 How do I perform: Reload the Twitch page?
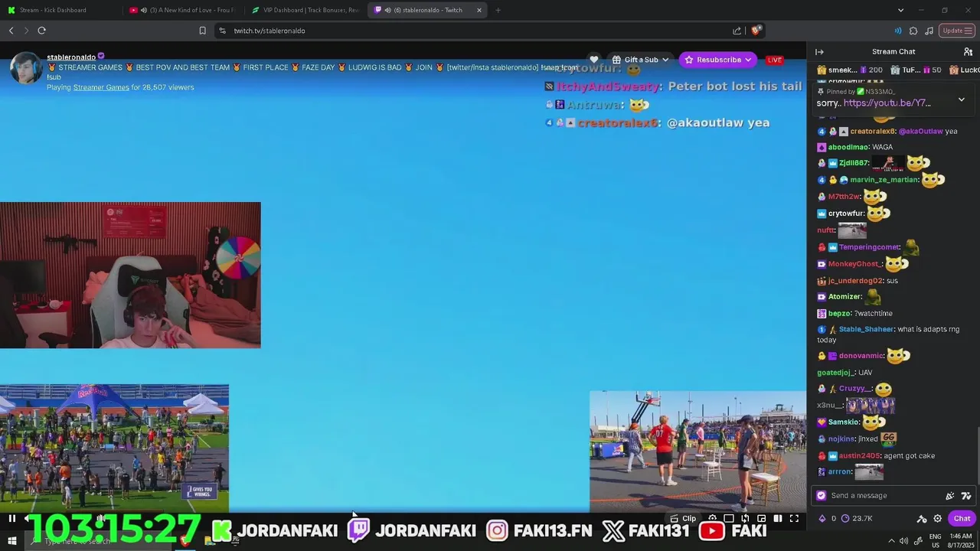click(x=41, y=31)
